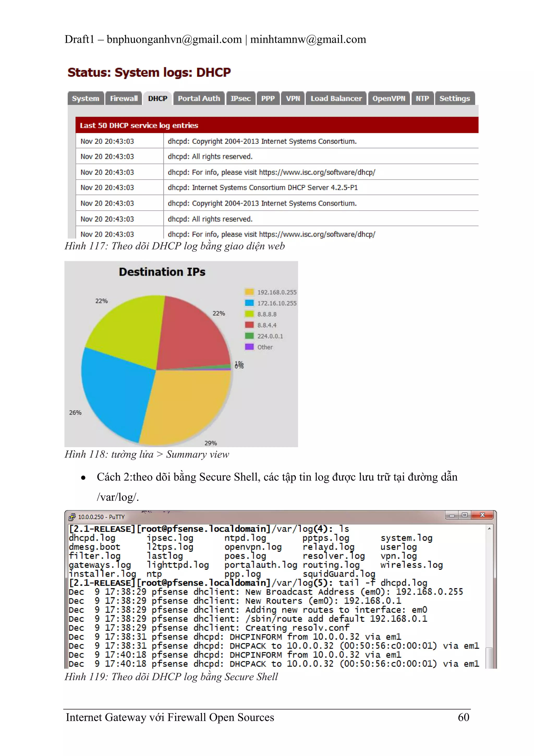The height and width of the screenshot is (756, 534).
Task: Click the PuTTY vertical scrollbar thumb
Action: (489, 658)
